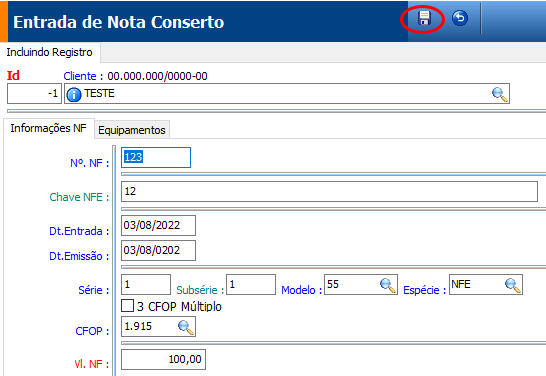
Task: Click the 'Subsérie :' label
Action: pos(200,290)
